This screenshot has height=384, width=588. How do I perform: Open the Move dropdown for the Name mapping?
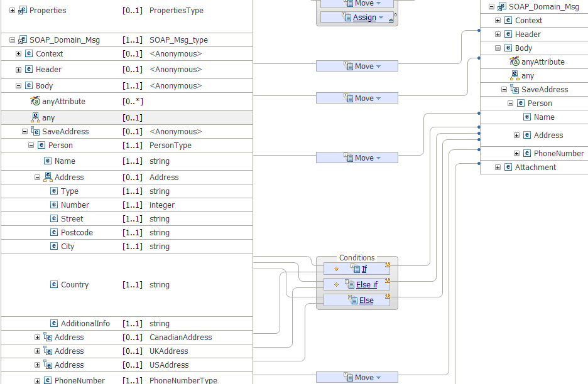(378, 158)
